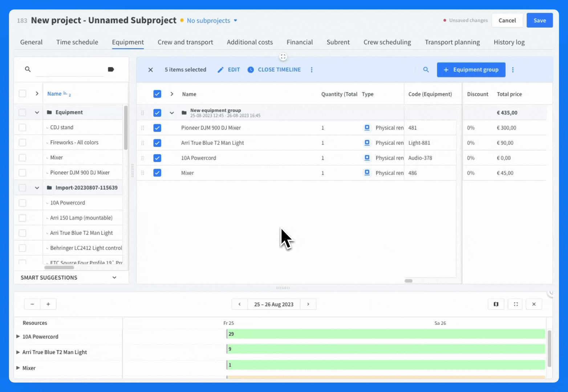Collapse the Equipment folder in left list

click(37, 113)
